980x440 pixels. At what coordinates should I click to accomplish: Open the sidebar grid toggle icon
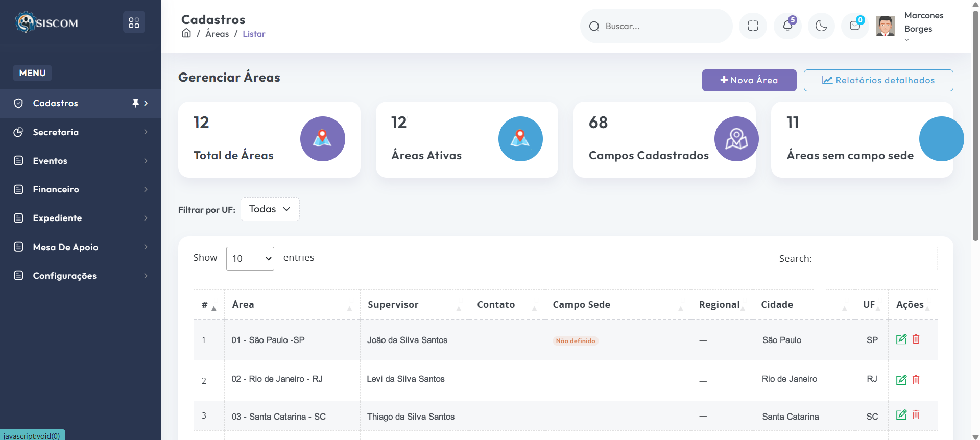coord(134,22)
